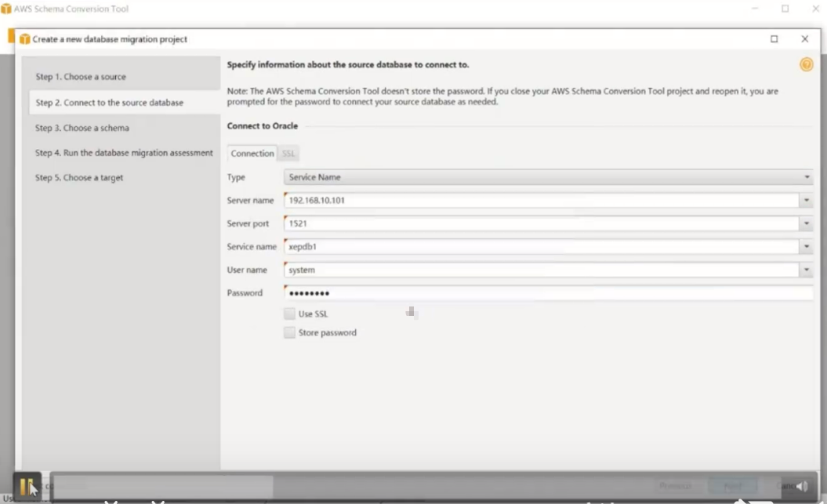Viewport: 827px width, 504px height.
Task: Click the Next button
Action: point(732,484)
